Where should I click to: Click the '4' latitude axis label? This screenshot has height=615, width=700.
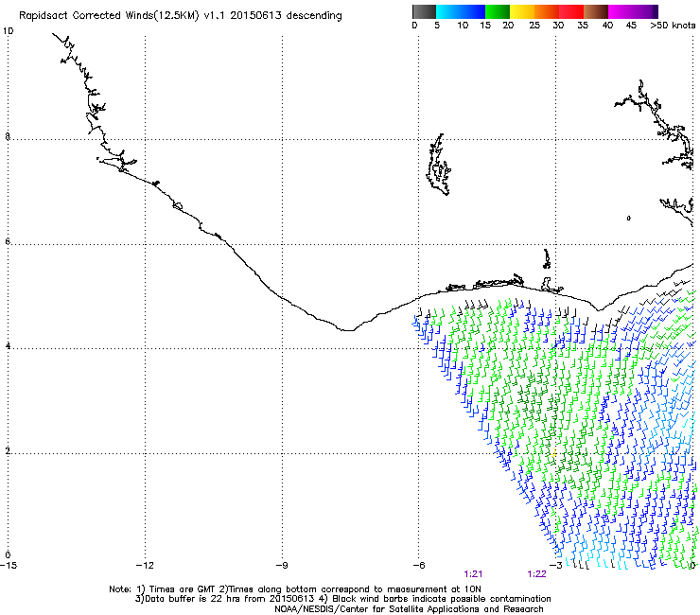(8, 346)
